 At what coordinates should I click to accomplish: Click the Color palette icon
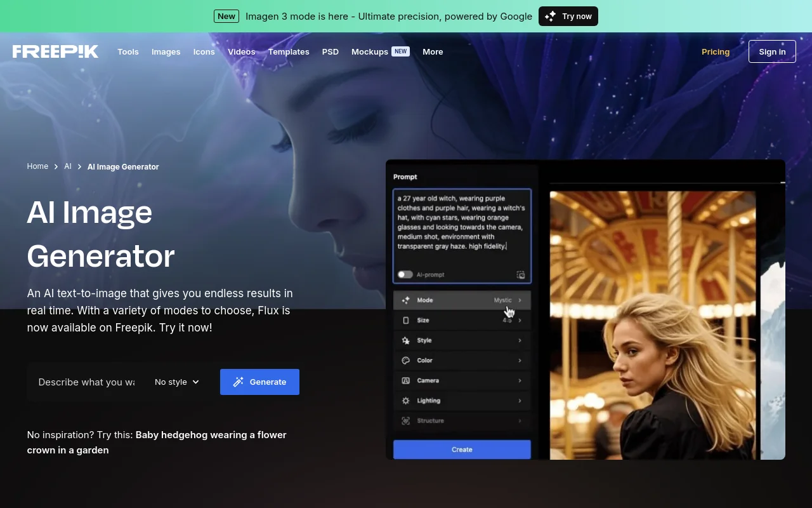pos(406,361)
